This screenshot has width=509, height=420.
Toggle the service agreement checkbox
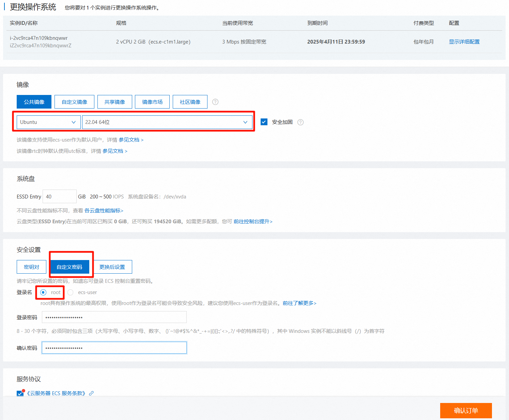coord(20,393)
